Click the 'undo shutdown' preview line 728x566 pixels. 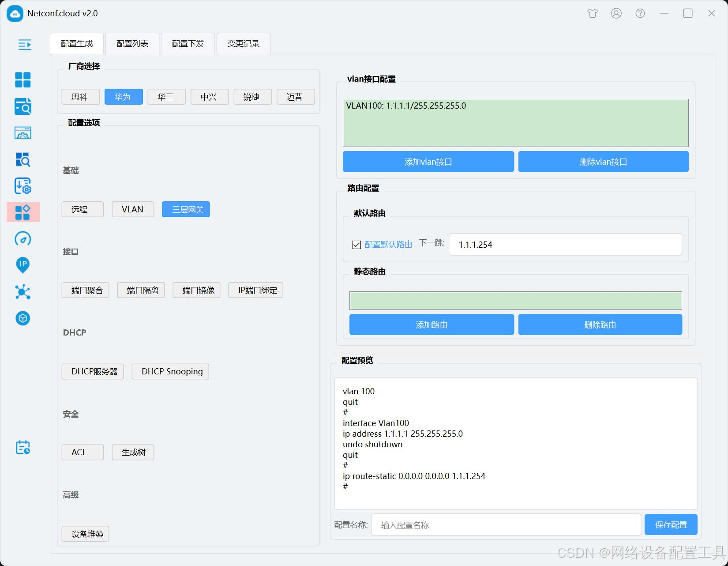[x=373, y=444]
